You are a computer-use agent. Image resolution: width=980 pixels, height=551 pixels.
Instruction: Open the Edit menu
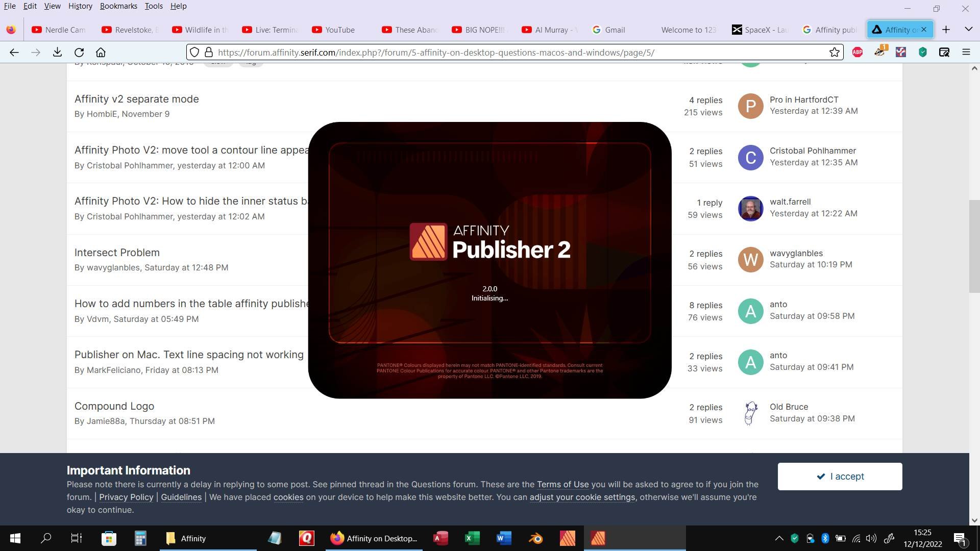click(x=30, y=6)
